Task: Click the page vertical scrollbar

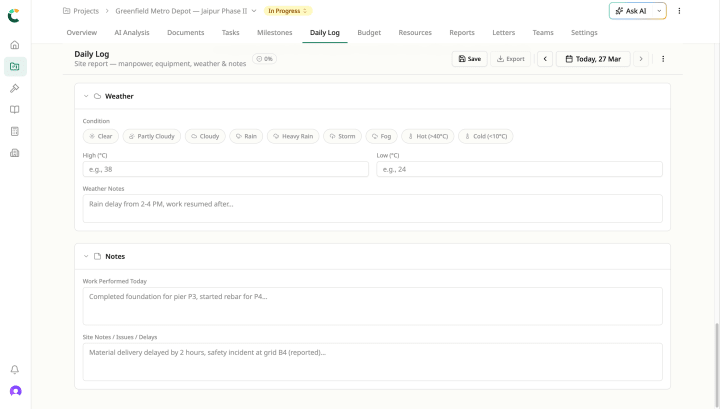Action: click(x=716, y=365)
